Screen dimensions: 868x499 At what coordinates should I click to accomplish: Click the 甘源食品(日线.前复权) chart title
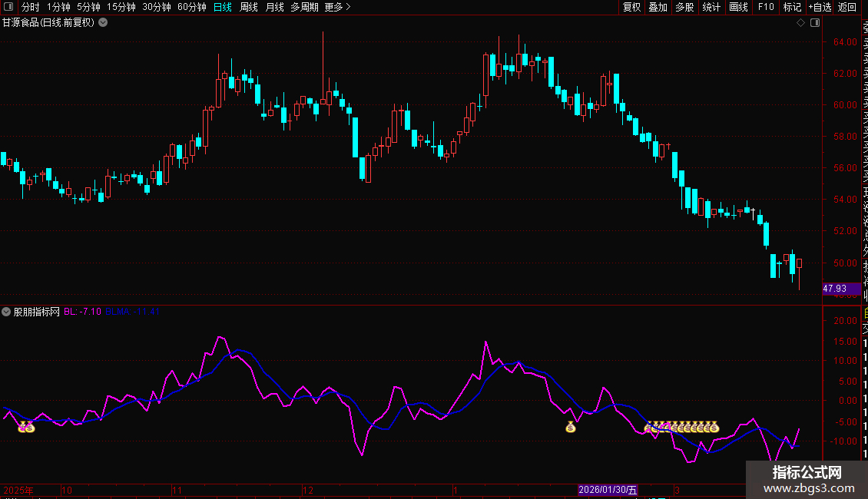pyautogui.click(x=48, y=23)
